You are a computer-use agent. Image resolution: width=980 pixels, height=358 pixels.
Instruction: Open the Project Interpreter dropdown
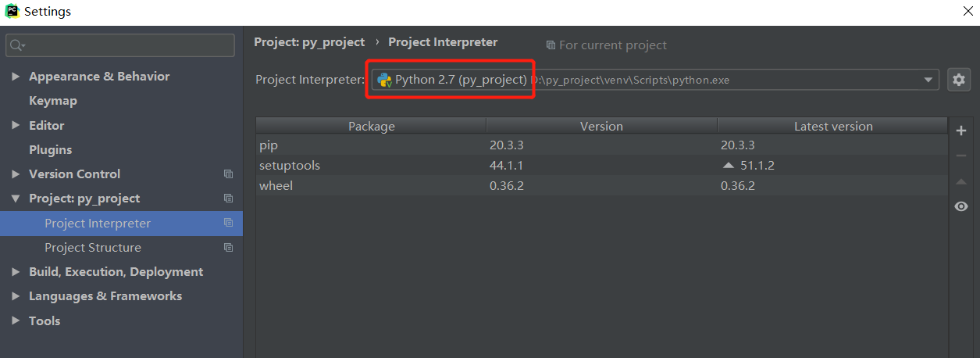click(x=928, y=80)
